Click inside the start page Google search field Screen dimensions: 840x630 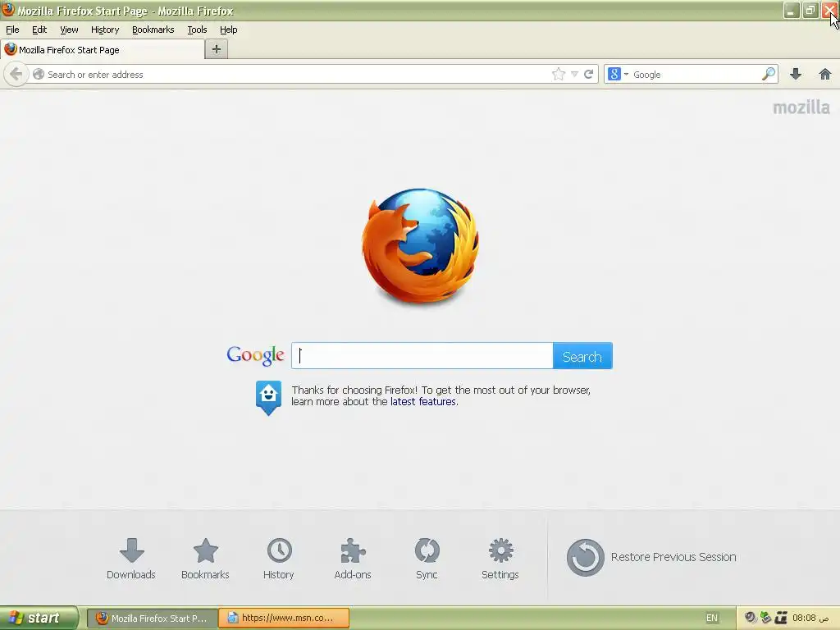pos(422,356)
